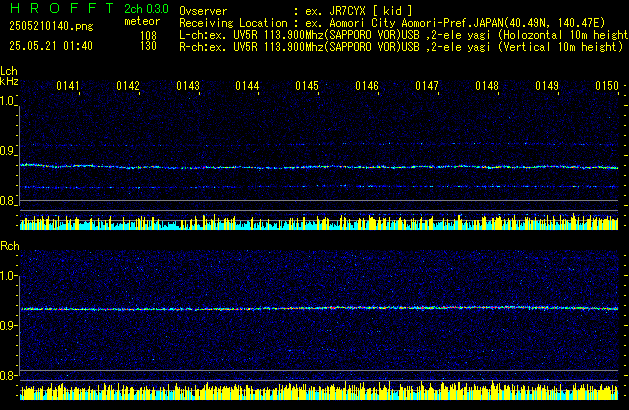Click the 0146 time marker
The width and height of the screenshot is (629, 410).
click(x=367, y=86)
